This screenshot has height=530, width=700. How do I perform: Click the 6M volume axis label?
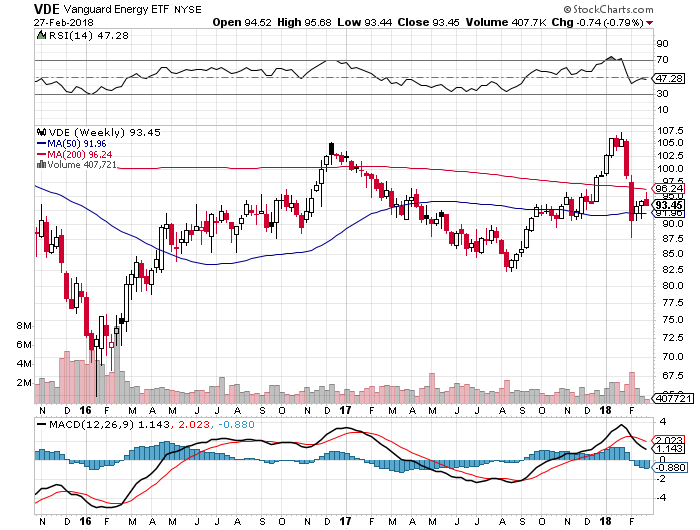click(24, 345)
